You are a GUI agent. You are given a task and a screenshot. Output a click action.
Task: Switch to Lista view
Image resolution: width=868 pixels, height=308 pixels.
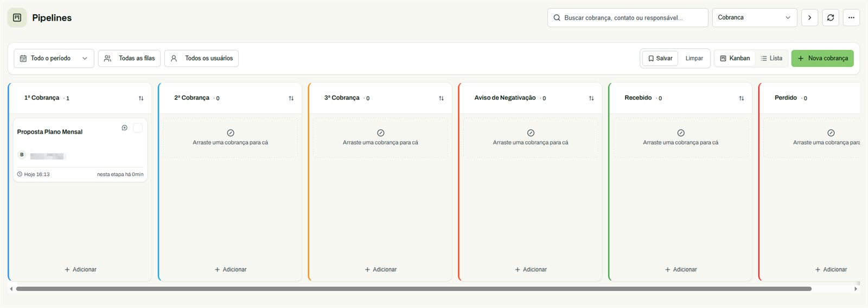(771, 58)
